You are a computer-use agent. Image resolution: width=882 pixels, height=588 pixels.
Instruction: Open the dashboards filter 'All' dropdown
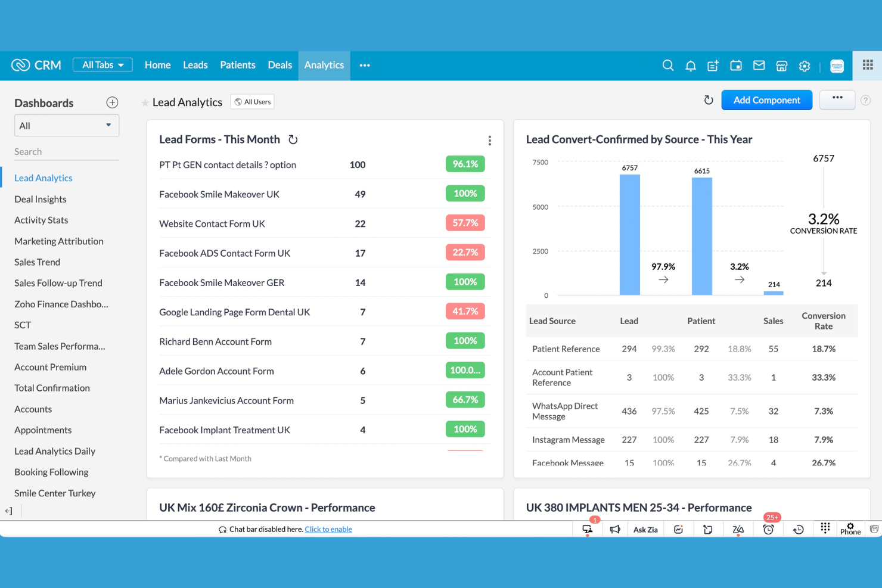click(67, 126)
